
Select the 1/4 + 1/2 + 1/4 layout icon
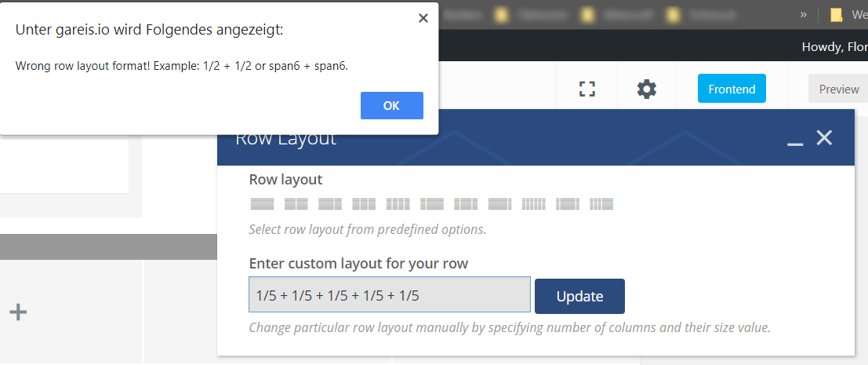pos(466,204)
